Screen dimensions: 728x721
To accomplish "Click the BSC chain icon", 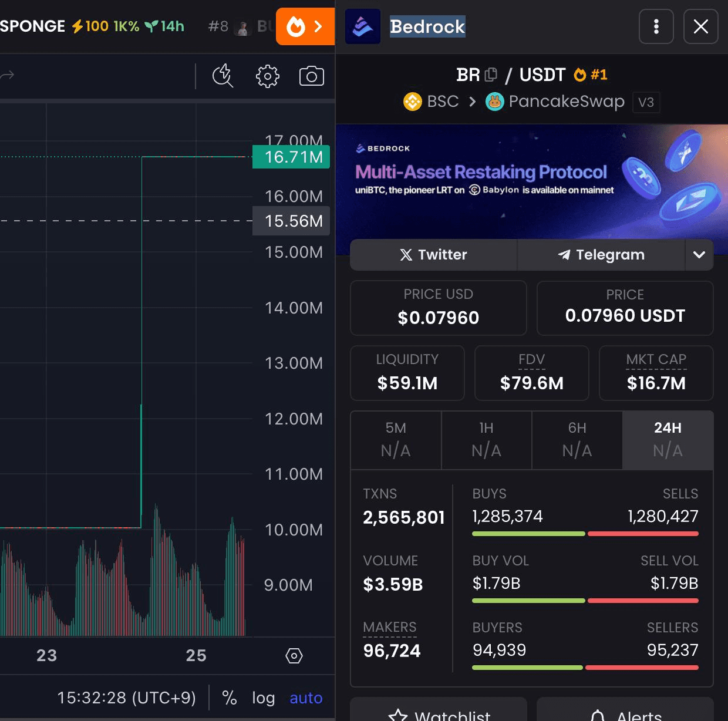I will coord(413,102).
